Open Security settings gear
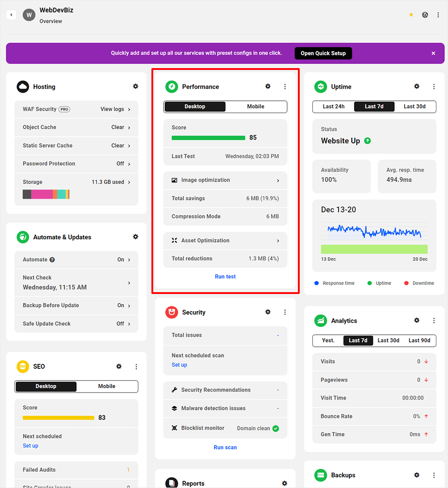The image size is (448, 488). [268, 312]
